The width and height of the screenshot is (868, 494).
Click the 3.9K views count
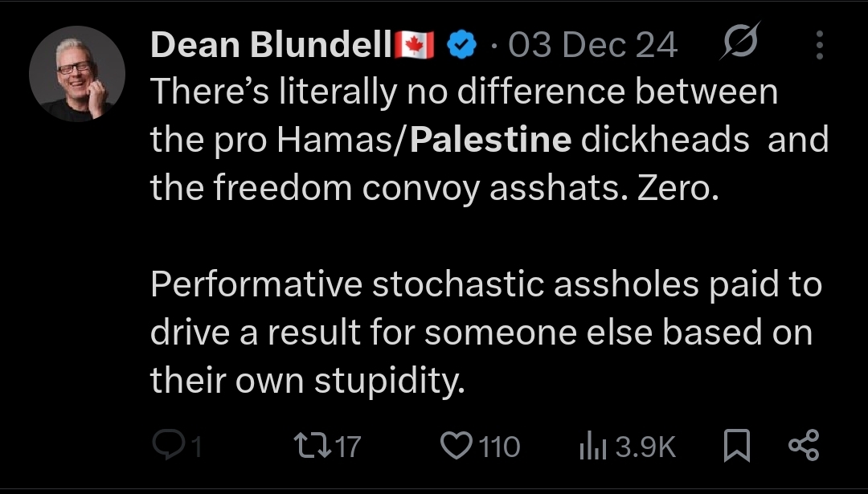[x=645, y=447]
